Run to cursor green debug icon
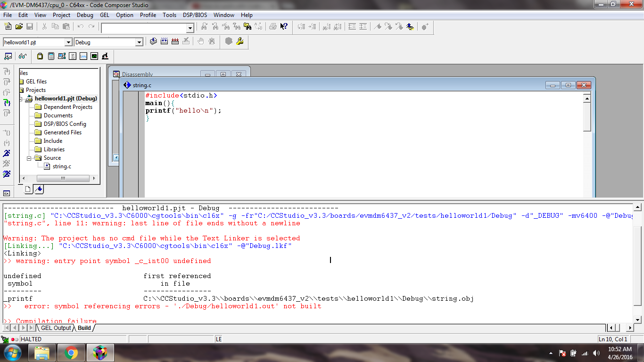Image resolution: width=644 pixels, height=362 pixels. [x=7, y=103]
